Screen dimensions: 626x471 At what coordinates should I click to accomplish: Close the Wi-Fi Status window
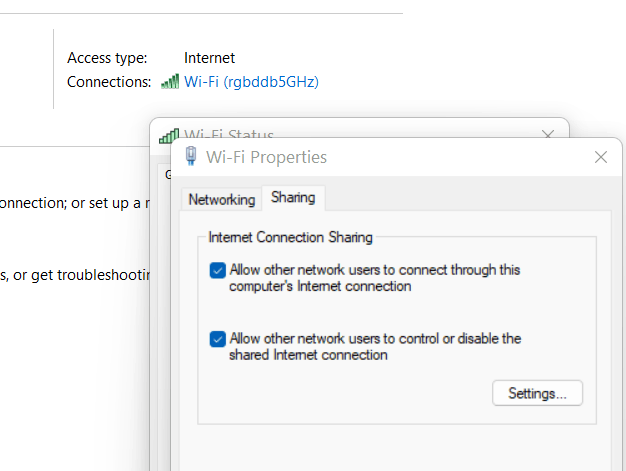[x=548, y=133]
